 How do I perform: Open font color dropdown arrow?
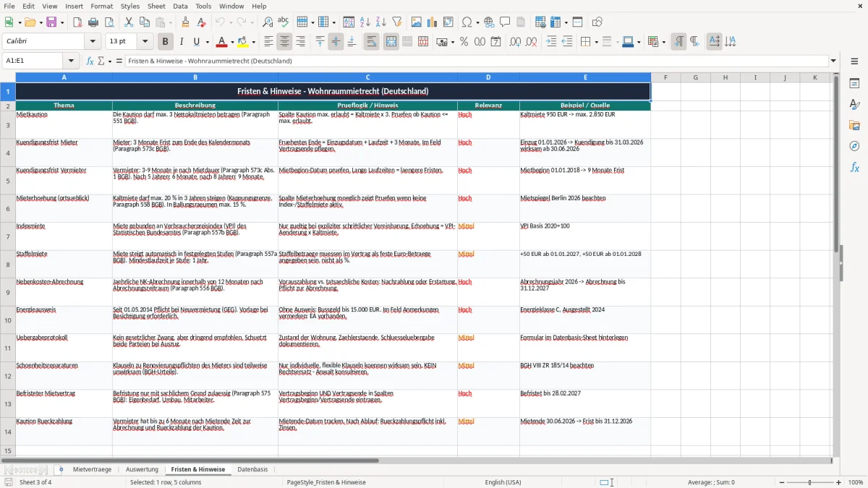click(x=233, y=42)
